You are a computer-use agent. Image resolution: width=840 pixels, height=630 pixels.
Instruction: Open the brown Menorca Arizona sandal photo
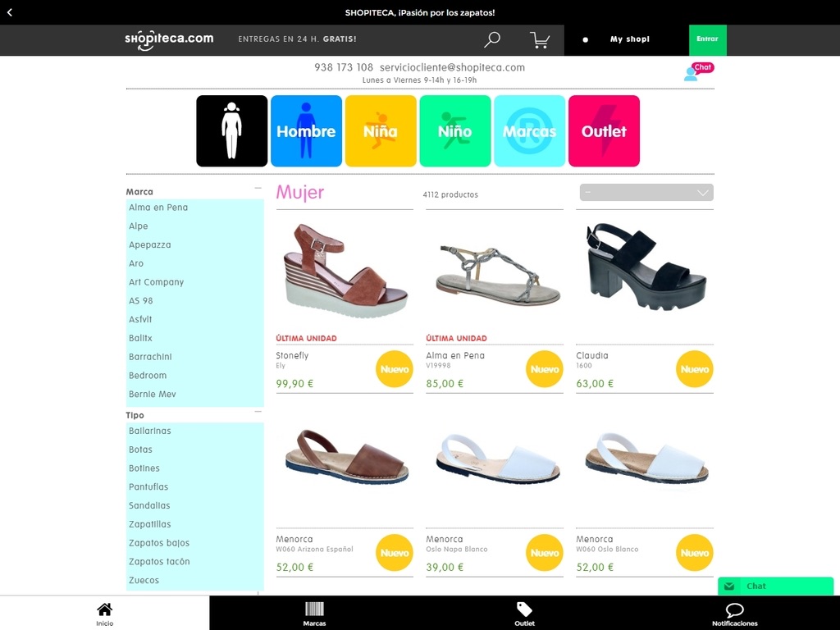tap(346, 457)
